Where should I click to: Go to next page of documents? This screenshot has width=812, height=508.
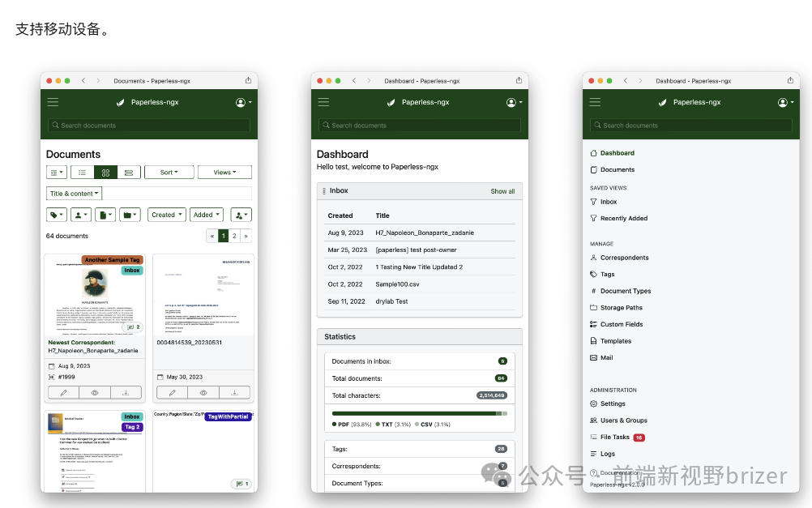pos(246,236)
